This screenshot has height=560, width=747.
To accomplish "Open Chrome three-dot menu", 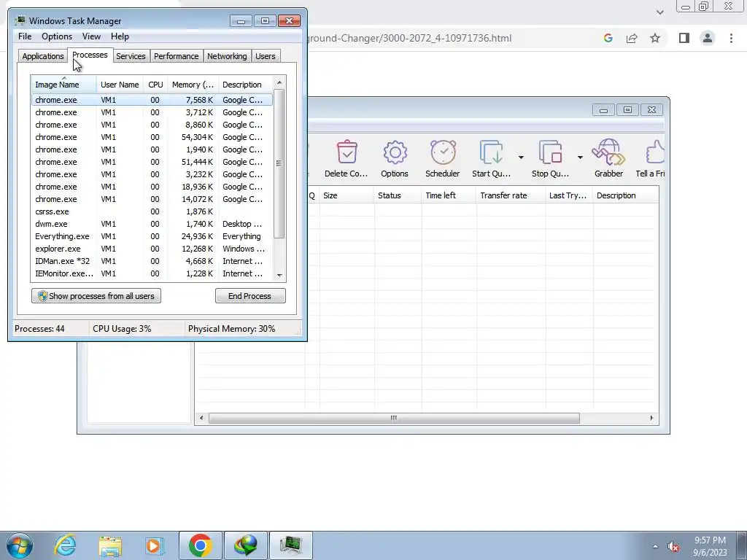I will (x=731, y=38).
